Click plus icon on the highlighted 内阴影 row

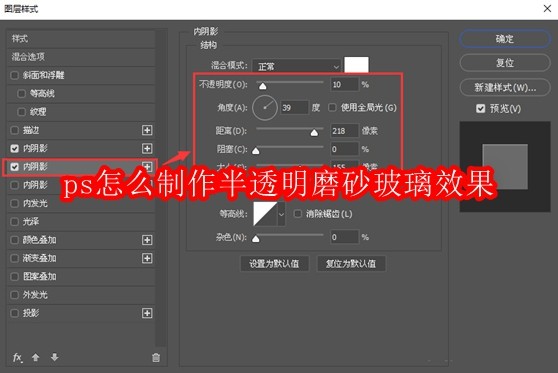[x=147, y=166]
